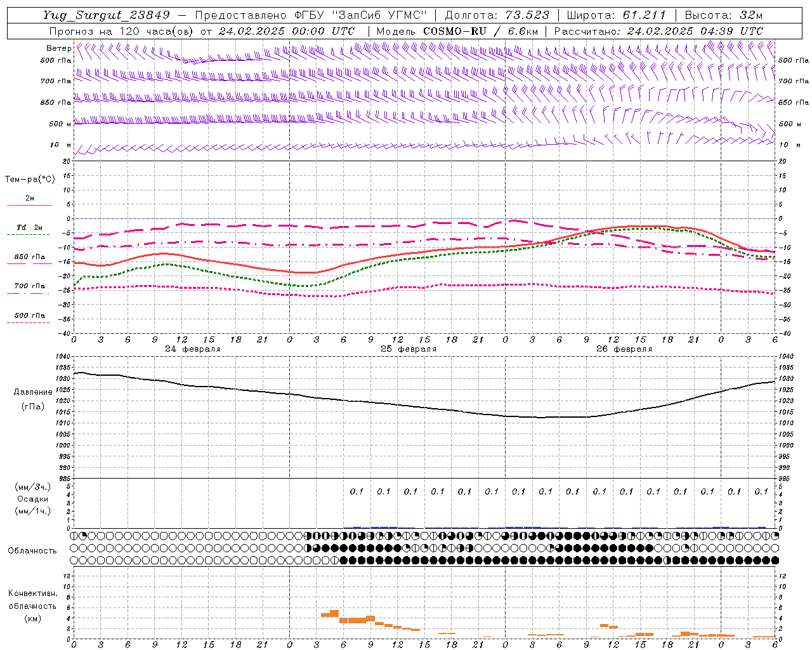The height and width of the screenshot is (650, 812).
Task: Click the 500 гПа temperature legend entry
Action: coord(30,315)
